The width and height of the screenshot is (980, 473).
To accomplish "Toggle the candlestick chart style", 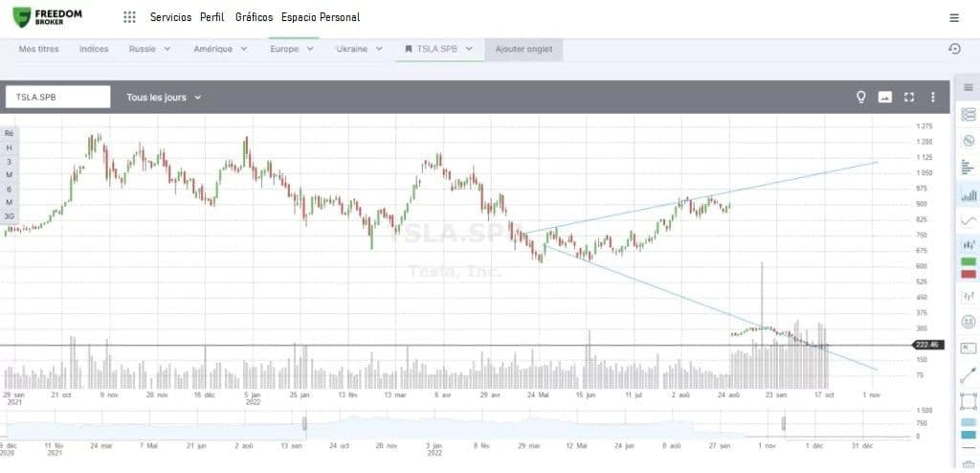I will [x=969, y=245].
